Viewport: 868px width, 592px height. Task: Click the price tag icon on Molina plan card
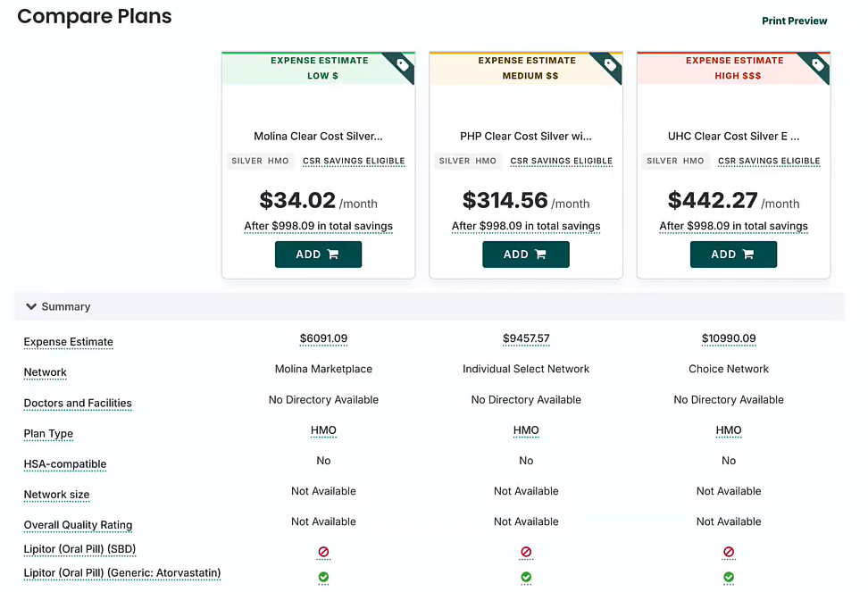[403, 65]
